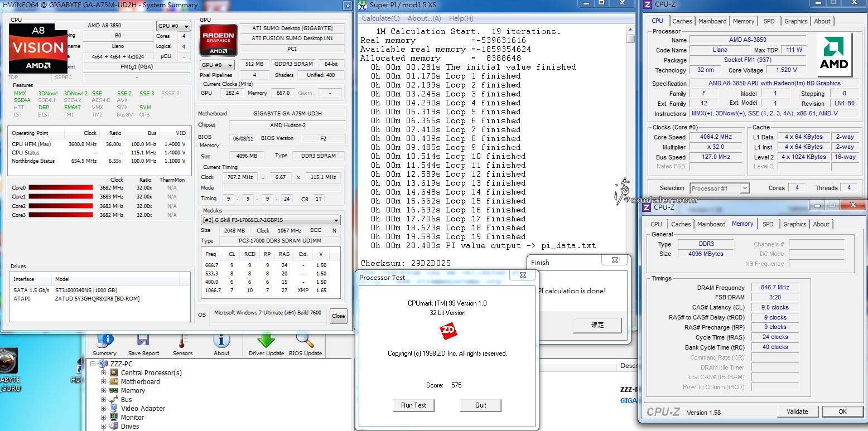Click the Checksum: 29D2D025 line
Image resolution: width=868 pixels, height=431 pixels.
406,263
